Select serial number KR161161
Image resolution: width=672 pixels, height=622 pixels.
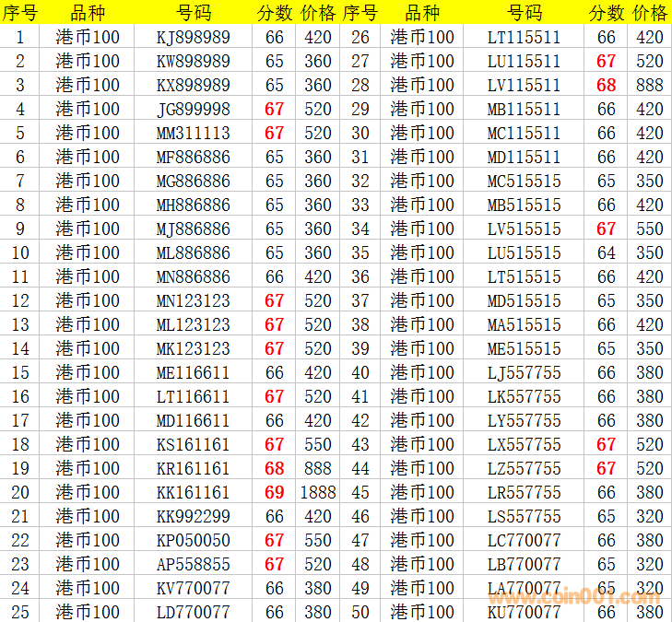(193, 469)
